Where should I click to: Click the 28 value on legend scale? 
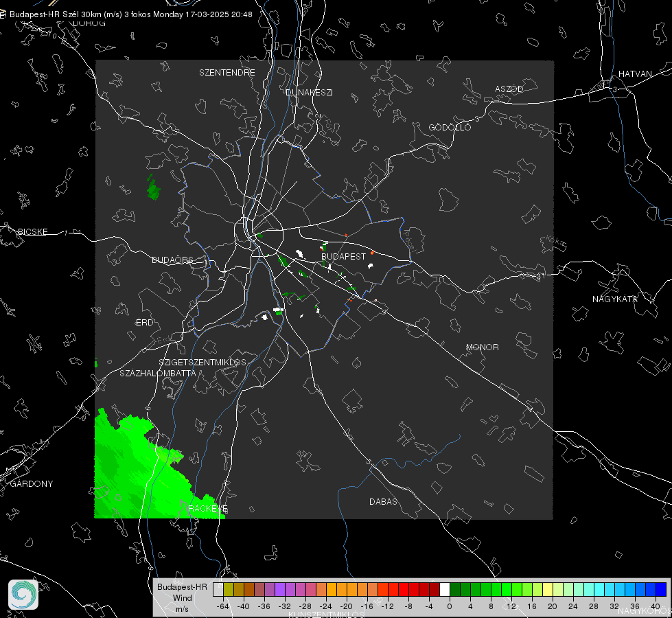pyautogui.click(x=594, y=606)
